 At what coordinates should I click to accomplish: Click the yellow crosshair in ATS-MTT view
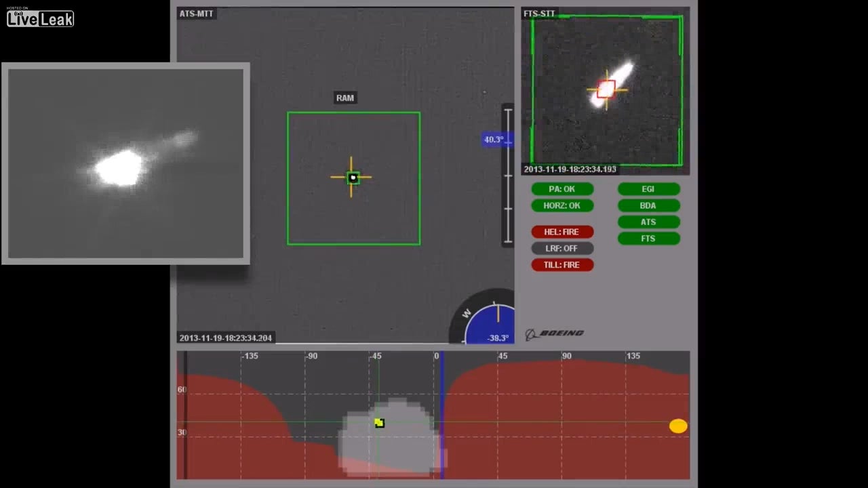click(x=351, y=178)
